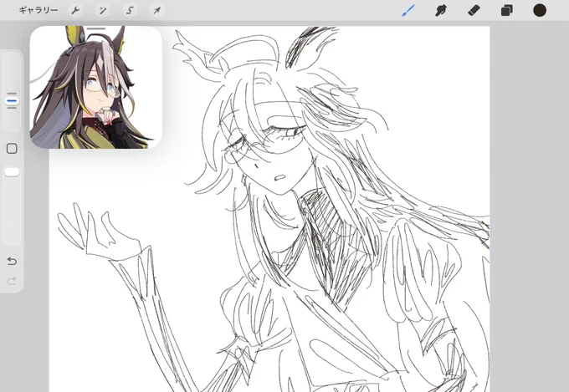Open the active color picker circle
Viewport: 569px width, 392px height.
tap(540, 10)
